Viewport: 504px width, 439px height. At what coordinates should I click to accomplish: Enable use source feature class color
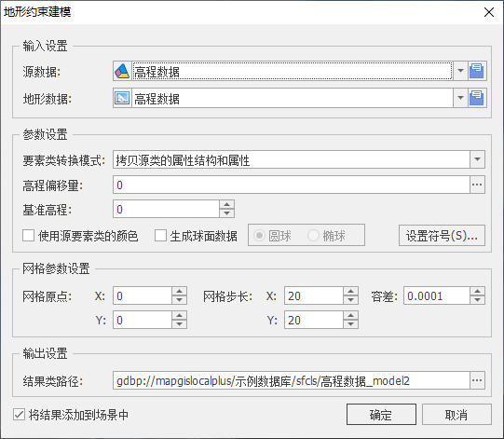(29, 236)
